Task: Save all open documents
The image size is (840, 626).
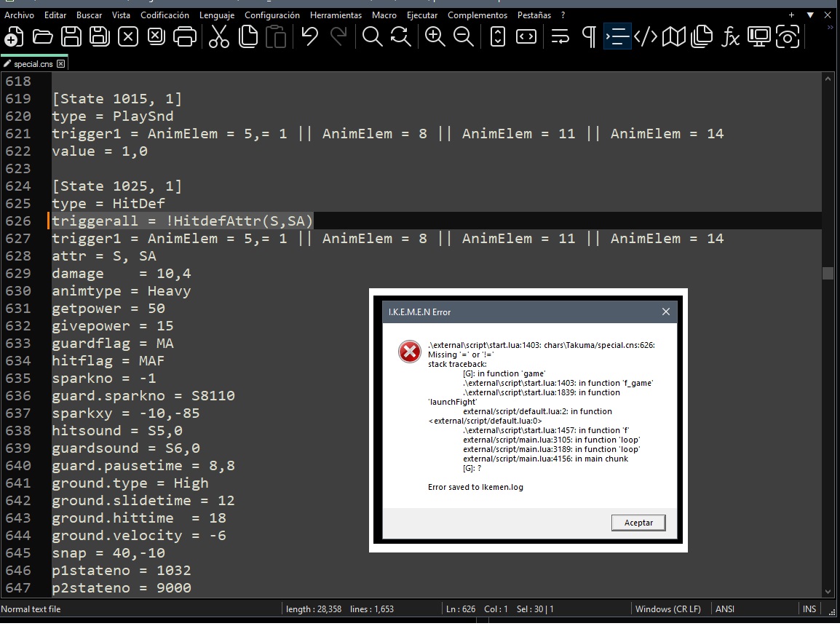Action: [98, 36]
